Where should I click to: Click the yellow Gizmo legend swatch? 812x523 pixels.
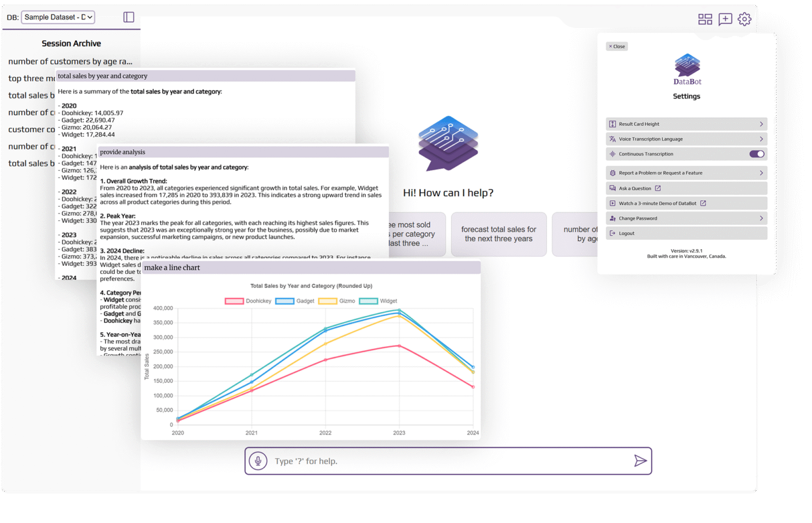(x=328, y=300)
